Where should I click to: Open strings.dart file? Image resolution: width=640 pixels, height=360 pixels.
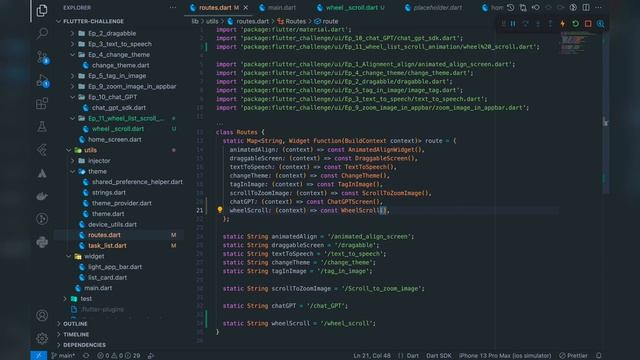(109, 193)
